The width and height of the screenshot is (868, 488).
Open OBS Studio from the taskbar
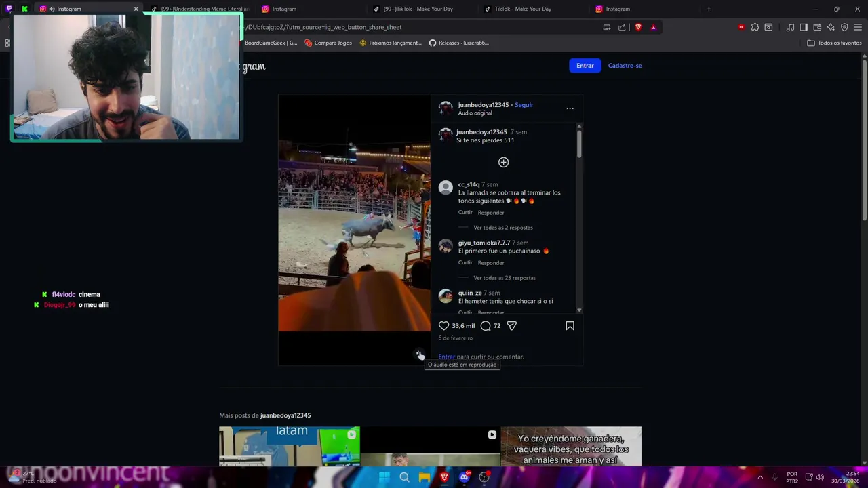click(484, 477)
